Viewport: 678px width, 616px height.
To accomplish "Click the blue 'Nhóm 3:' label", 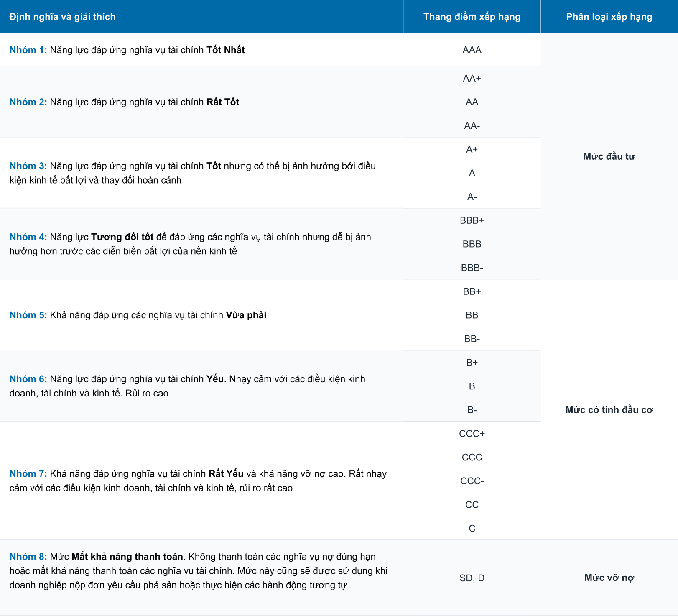I will point(28,166).
